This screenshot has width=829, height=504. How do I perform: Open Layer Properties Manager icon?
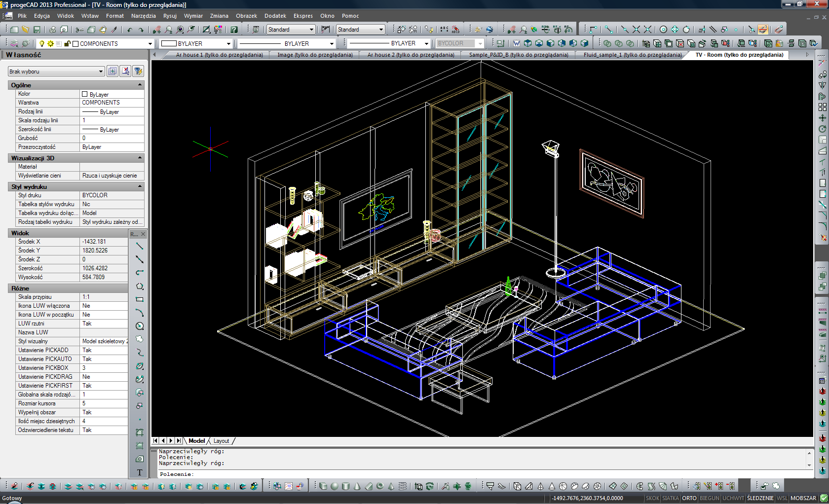click(x=15, y=43)
